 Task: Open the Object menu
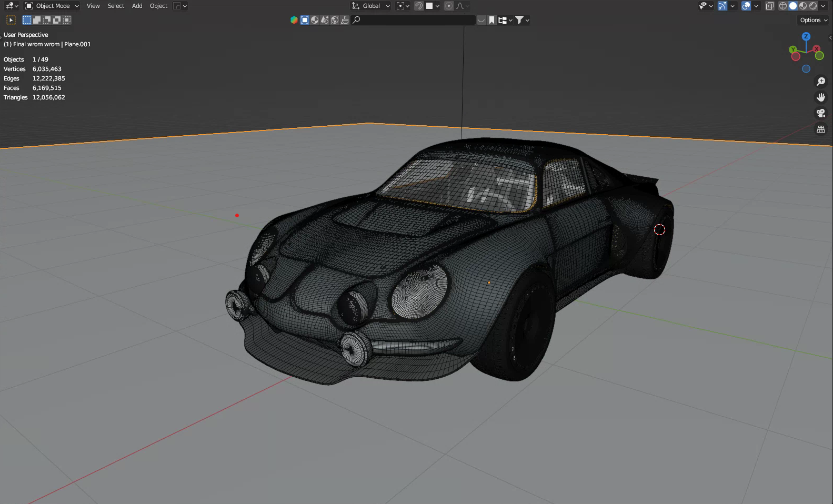(x=158, y=6)
